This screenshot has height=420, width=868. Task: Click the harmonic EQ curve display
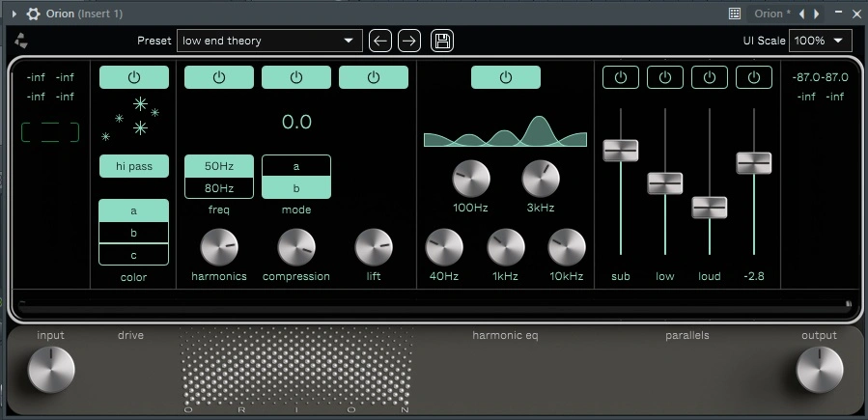point(505,131)
